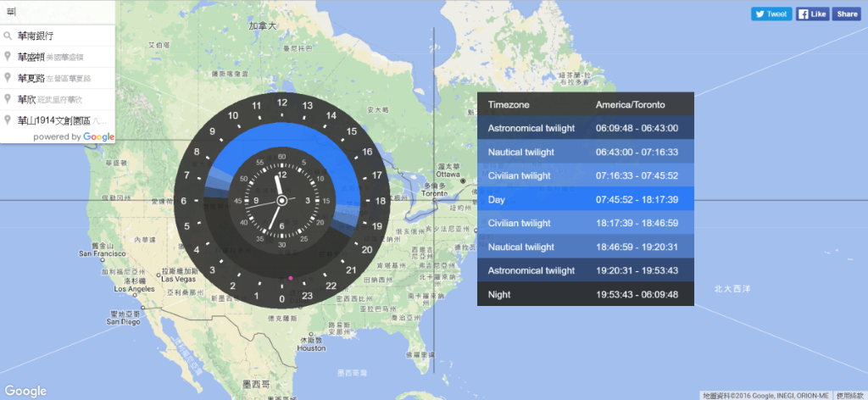Click the pink dot marker on the sun dial
Viewport: 868px width, 400px height.
tap(290, 277)
